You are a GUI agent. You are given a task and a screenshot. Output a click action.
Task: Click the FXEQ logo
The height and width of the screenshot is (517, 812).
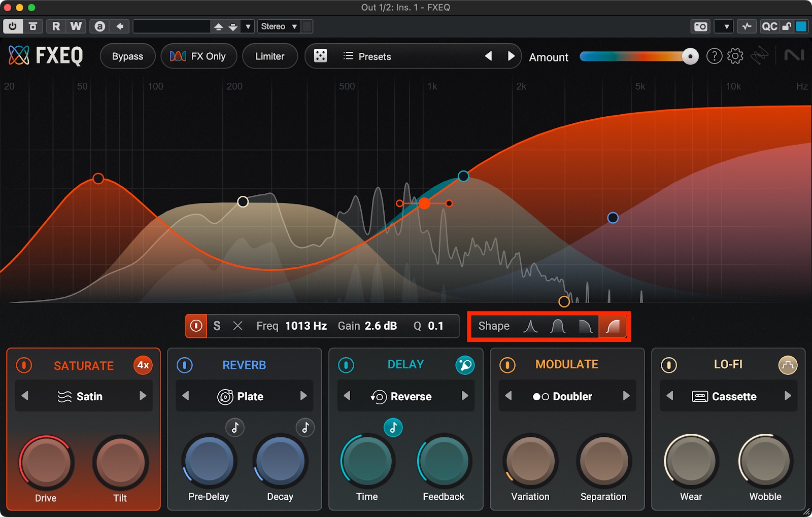click(x=46, y=55)
